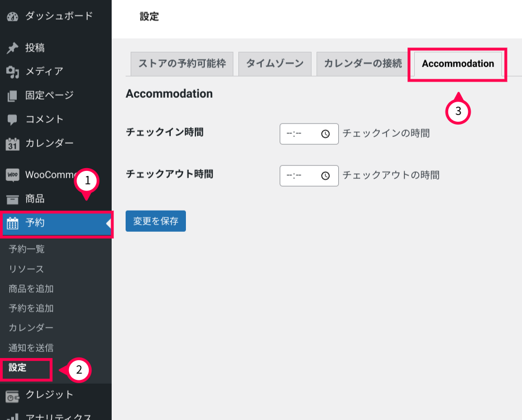Click the media icon beside メディア
The image size is (522, 420).
point(13,72)
